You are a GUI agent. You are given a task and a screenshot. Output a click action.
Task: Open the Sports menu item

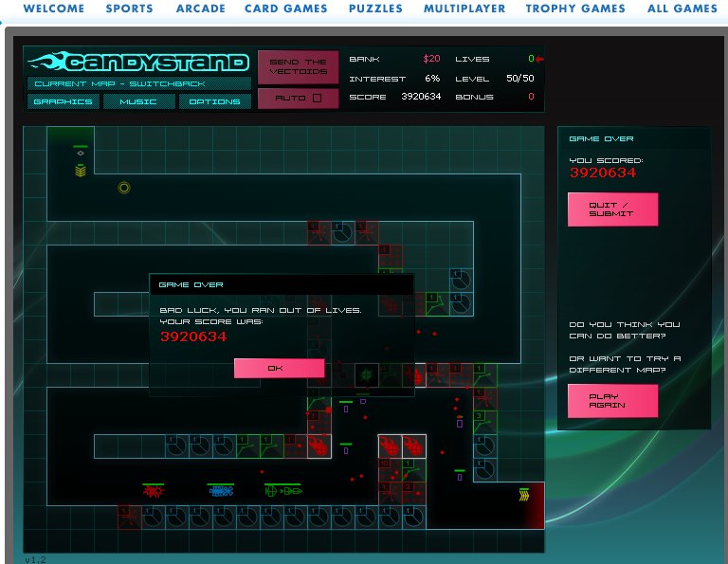130,9
